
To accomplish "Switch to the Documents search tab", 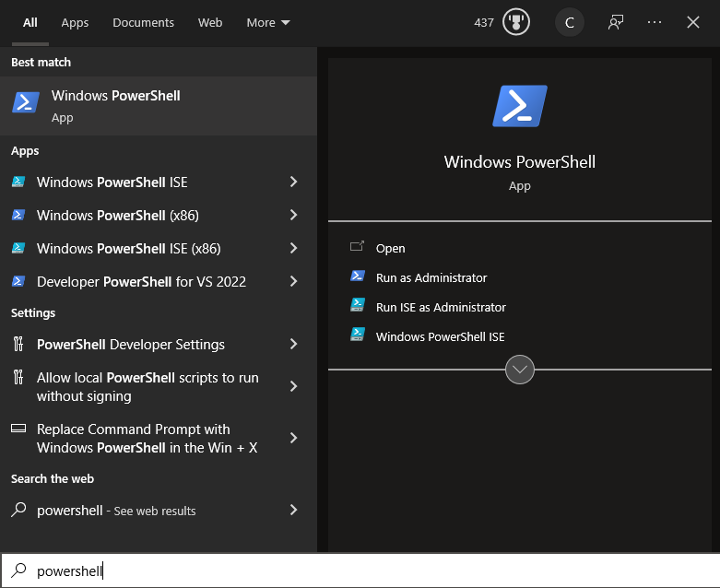I will (x=143, y=22).
